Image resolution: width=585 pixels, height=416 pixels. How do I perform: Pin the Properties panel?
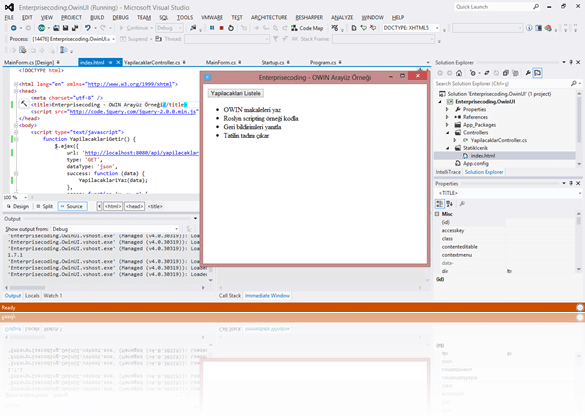coord(571,183)
